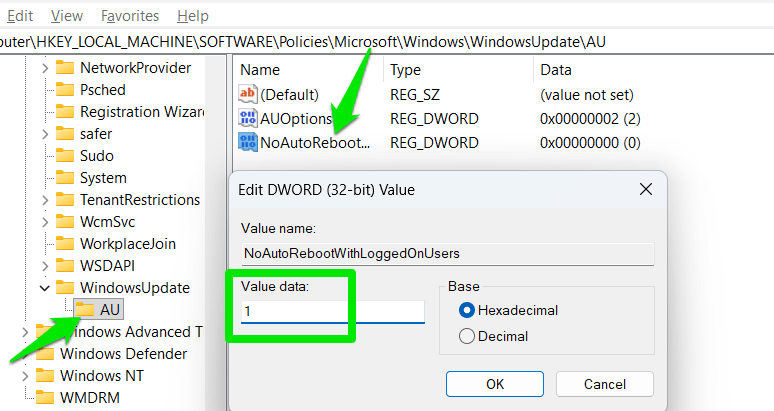The image size is (774, 411).
Task: Expand the Windows NT key
Action: click(x=25, y=376)
